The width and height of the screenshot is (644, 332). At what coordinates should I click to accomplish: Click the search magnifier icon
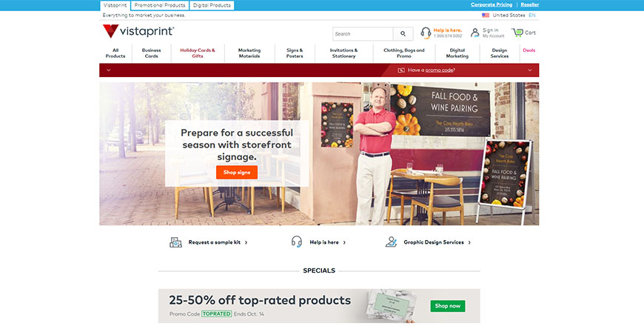[x=403, y=34]
